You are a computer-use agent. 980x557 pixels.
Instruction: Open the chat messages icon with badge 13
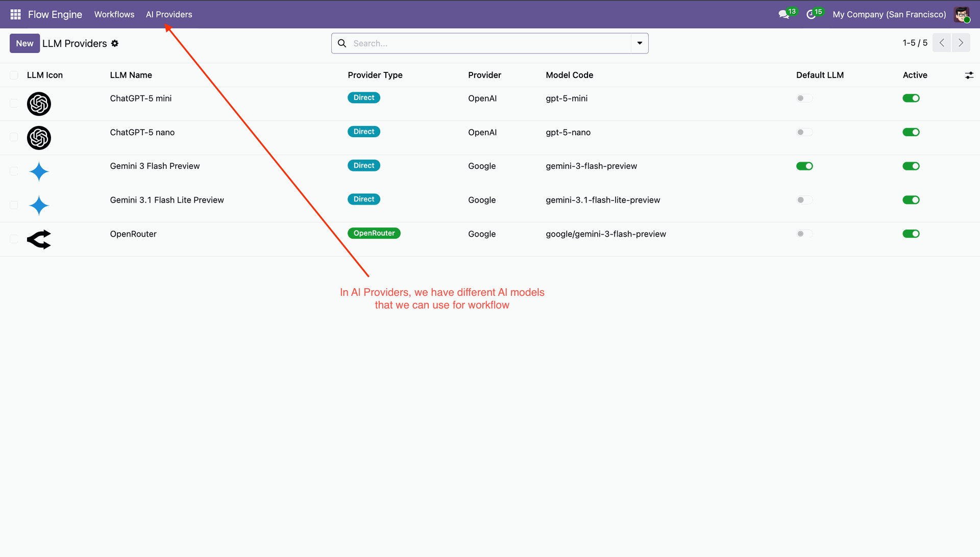pos(784,14)
